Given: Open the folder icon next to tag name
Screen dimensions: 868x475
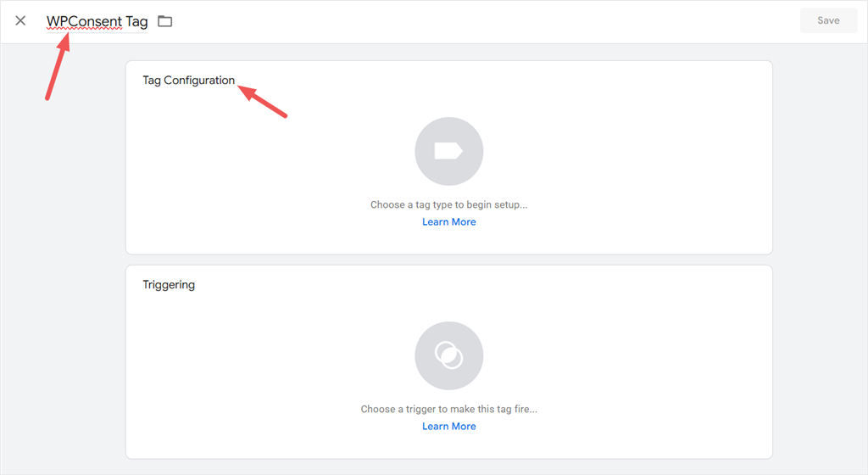Looking at the screenshot, I should [x=165, y=21].
